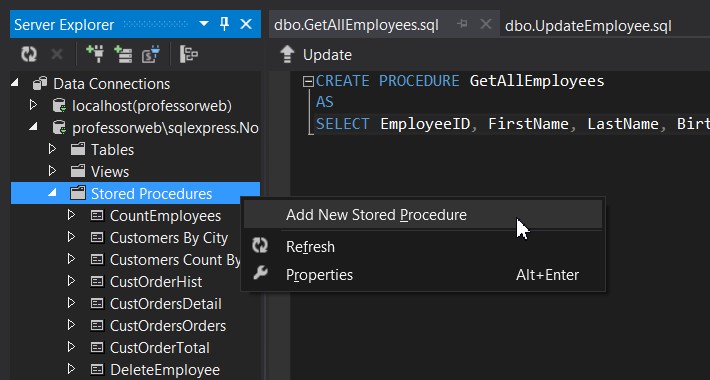The height and width of the screenshot is (380, 710).
Task: Choose Properties from the context menu
Action: [x=423, y=275]
